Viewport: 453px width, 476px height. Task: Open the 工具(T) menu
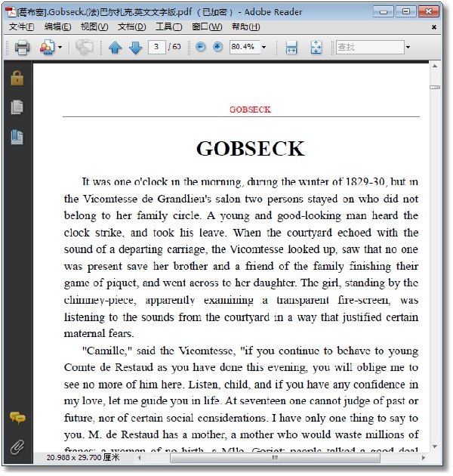coord(168,27)
